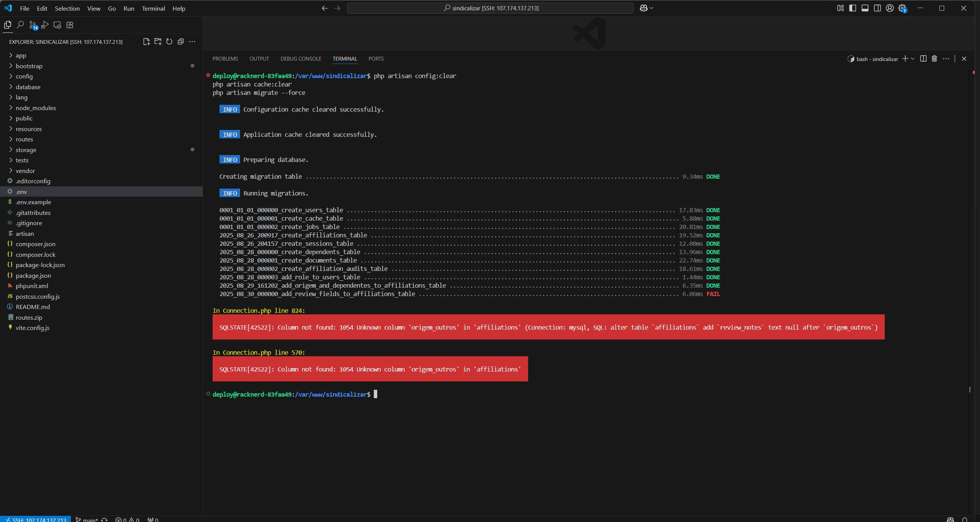This screenshot has width=980, height=522.
Task: Toggle the bottom panel visibility
Action: (x=865, y=8)
